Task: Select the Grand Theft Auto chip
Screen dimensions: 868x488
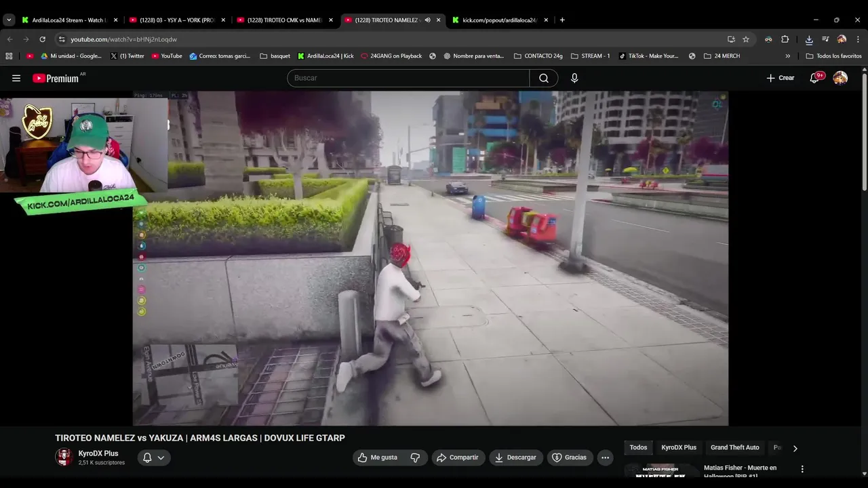Action: 734,447
